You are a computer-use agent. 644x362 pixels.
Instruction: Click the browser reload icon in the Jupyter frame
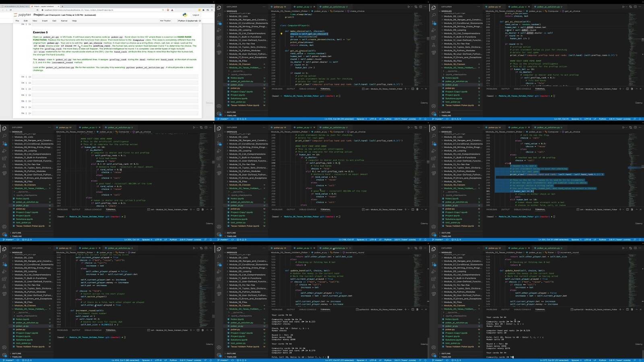point(10,10)
